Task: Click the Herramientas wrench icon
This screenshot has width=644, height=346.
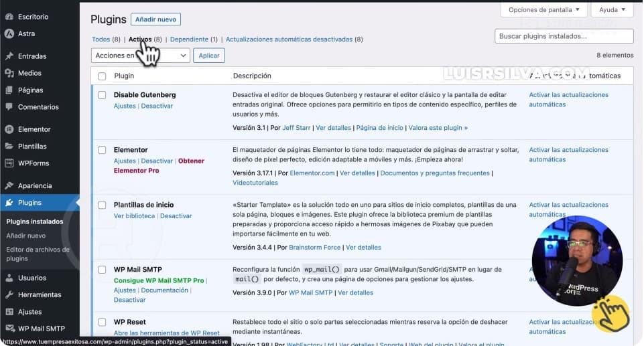Action: point(9,294)
